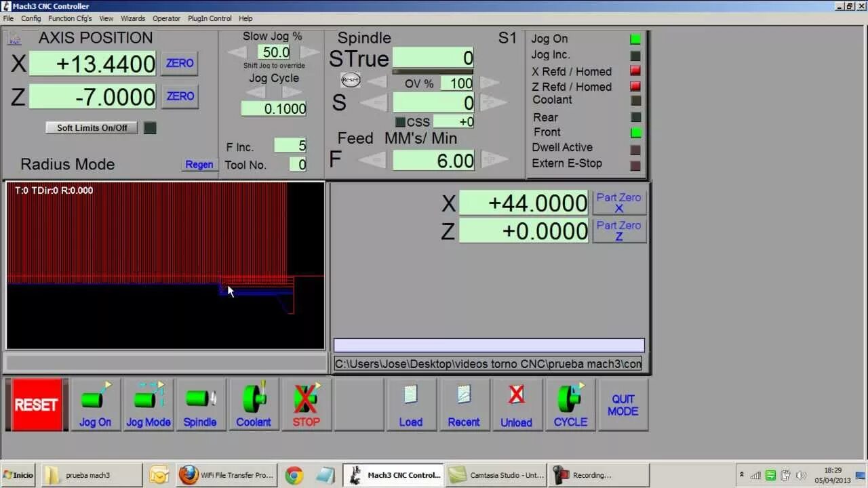Click the toolpath display preview
868x488 pixels.
(x=165, y=265)
